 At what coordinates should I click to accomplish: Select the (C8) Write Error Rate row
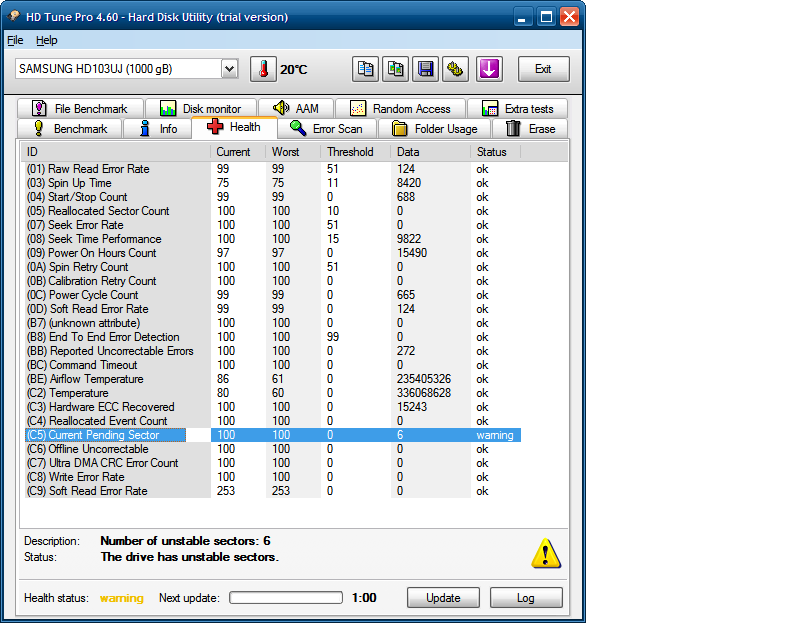coord(271,477)
